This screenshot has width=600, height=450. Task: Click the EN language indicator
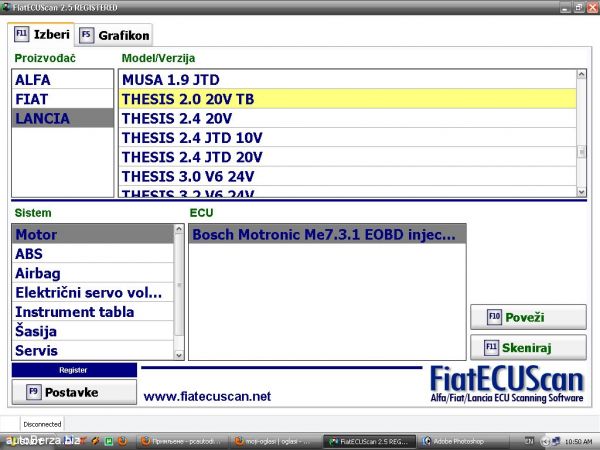528,441
